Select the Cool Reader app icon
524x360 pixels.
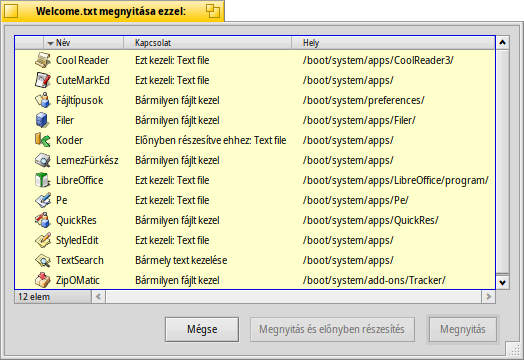pos(43,60)
